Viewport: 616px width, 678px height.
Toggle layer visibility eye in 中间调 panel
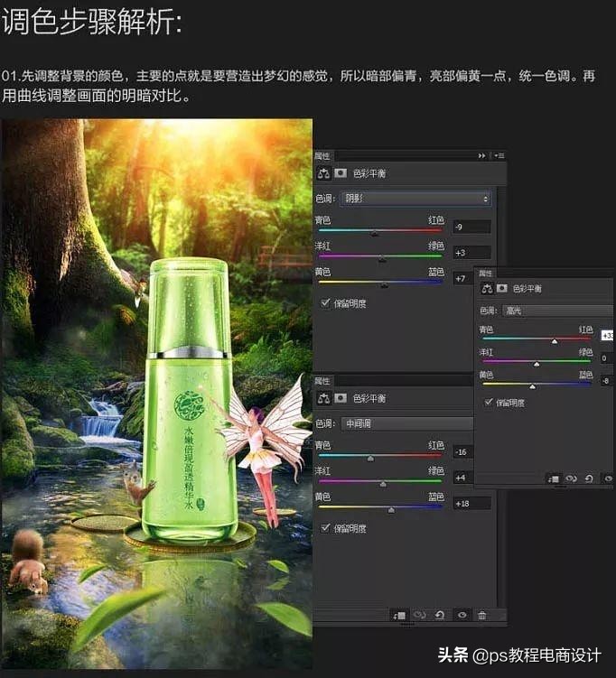(462, 615)
